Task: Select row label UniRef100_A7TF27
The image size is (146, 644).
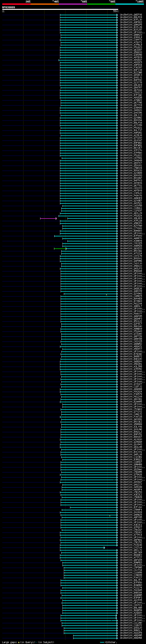Action: point(131,557)
